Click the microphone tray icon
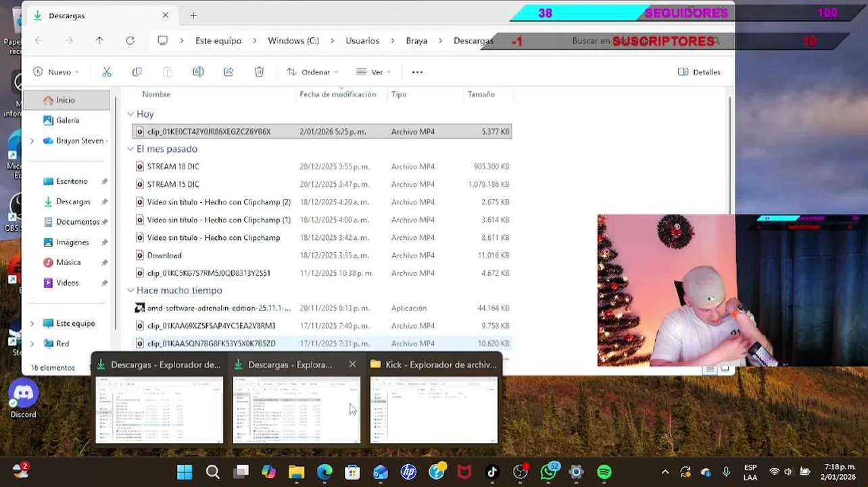This screenshot has height=487, width=868. point(726,472)
